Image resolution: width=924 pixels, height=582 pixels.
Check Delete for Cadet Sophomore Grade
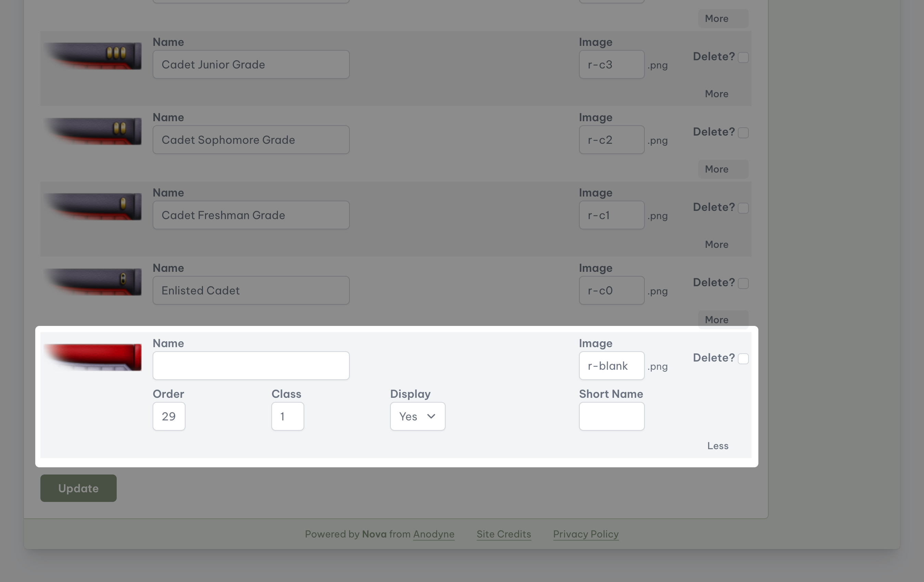click(x=743, y=133)
